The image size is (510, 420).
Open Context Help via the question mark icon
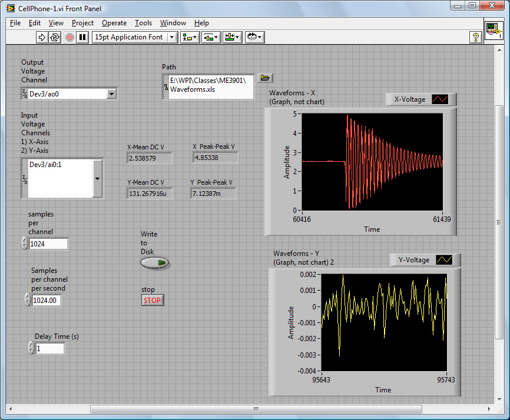(476, 37)
